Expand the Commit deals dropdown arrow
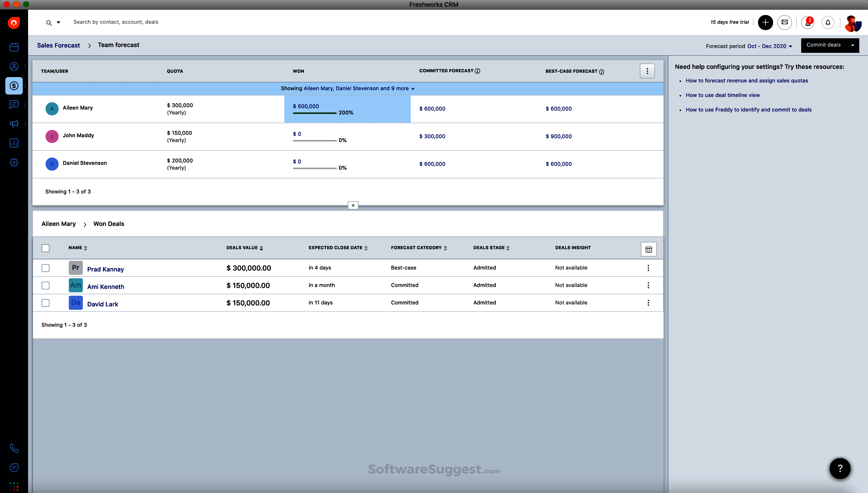Image resolution: width=868 pixels, height=493 pixels. pos(853,45)
